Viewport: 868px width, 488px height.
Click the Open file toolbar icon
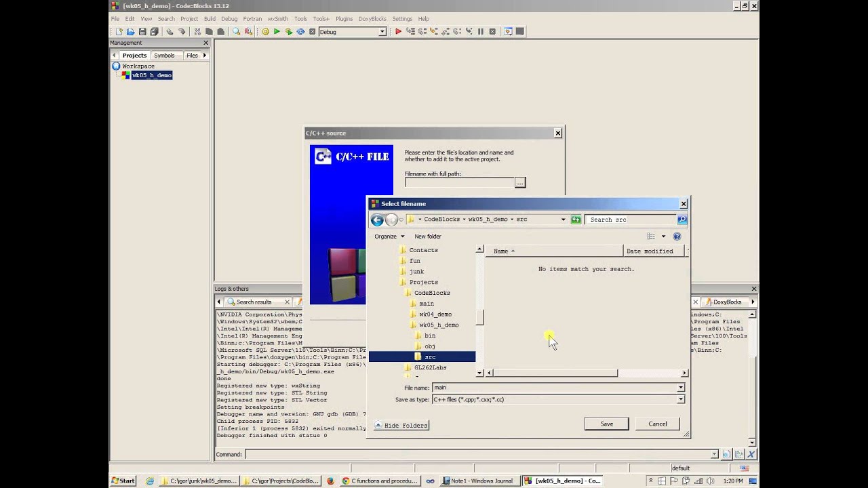(130, 31)
